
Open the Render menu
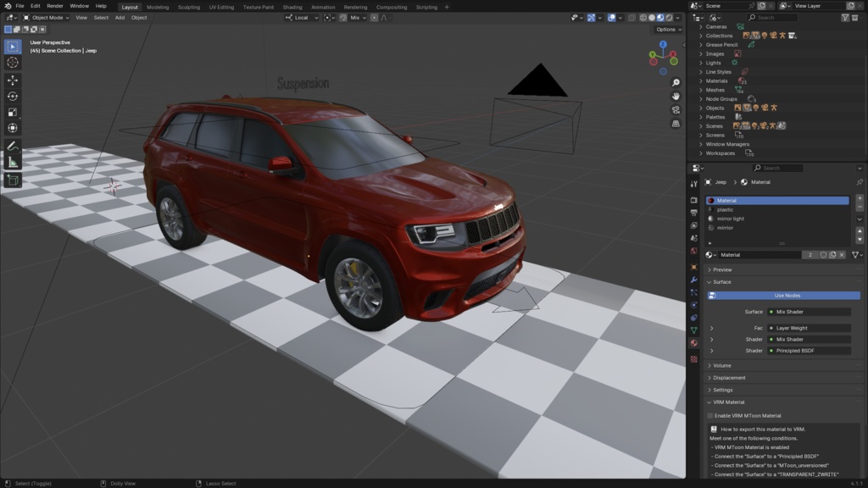tap(55, 6)
